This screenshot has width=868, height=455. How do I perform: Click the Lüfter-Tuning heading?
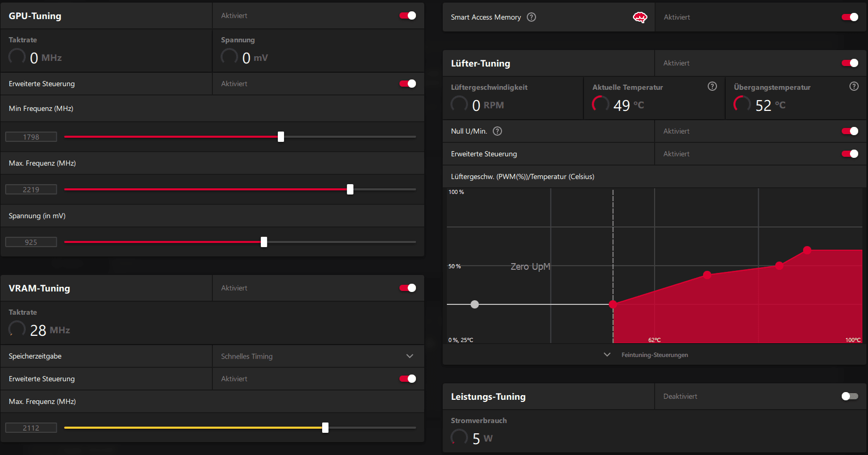click(480, 63)
